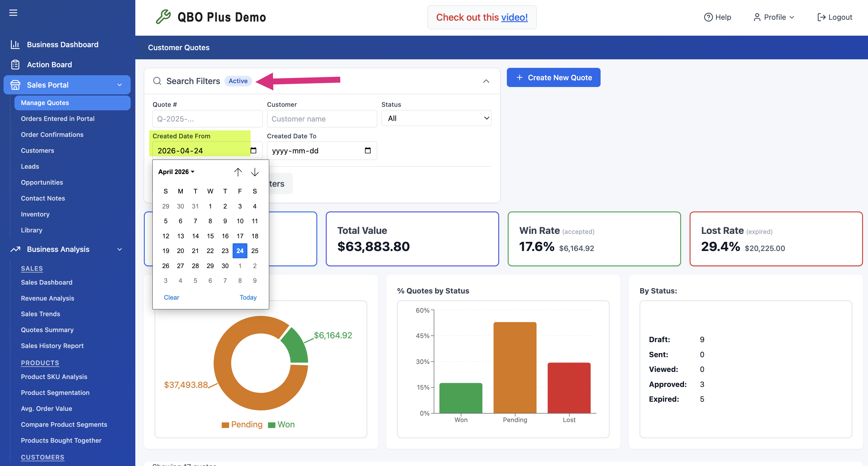Open the video link in the banner
This screenshot has width=868, height=466.
click(x=514, y=17)
